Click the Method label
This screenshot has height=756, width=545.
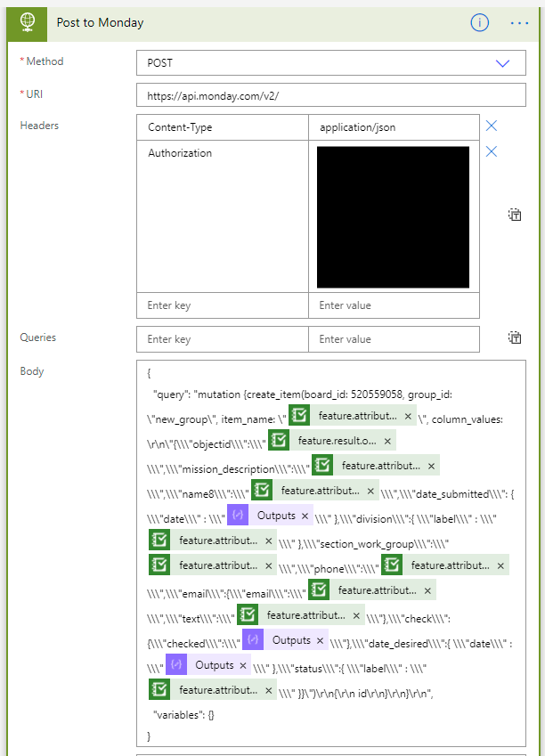[45, 61]
